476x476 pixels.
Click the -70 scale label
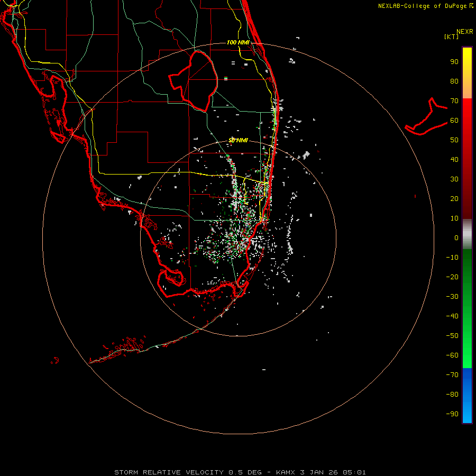452,374
